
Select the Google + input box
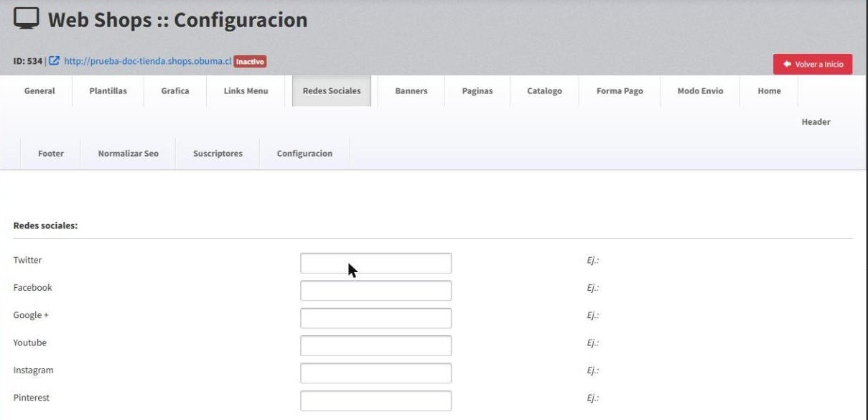tap(375, 318)
